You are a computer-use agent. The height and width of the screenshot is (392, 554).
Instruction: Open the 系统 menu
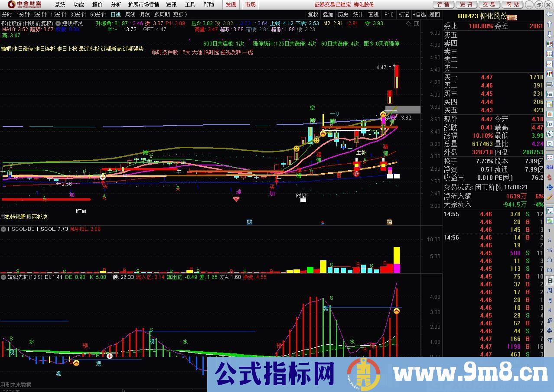pos(60,4)
